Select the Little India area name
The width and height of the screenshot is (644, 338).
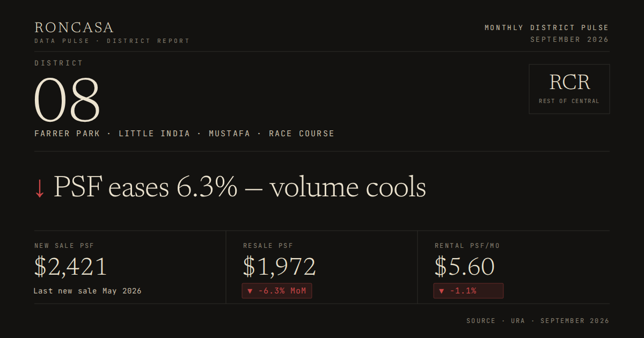tap(155, 134)
